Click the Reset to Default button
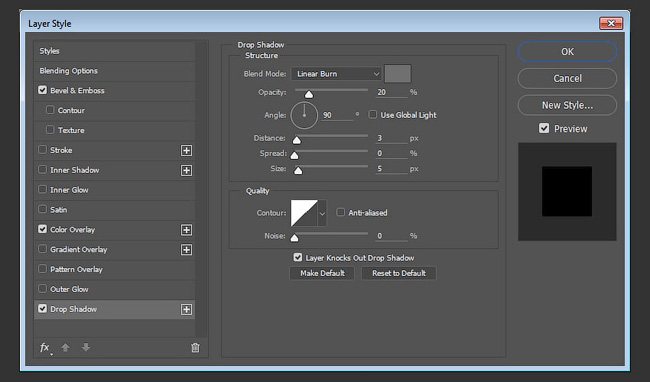This screenshot has height=382, width=650. click(x=399, y=273)
